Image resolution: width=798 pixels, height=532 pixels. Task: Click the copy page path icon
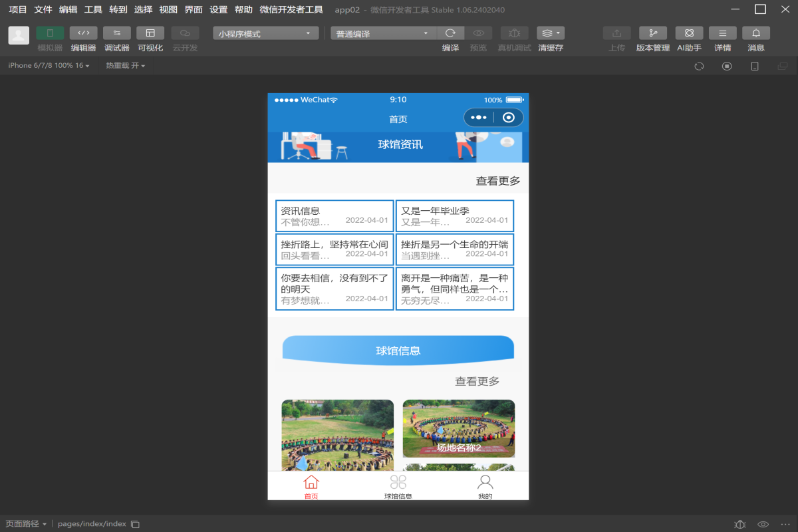click(x=135, y=524)
